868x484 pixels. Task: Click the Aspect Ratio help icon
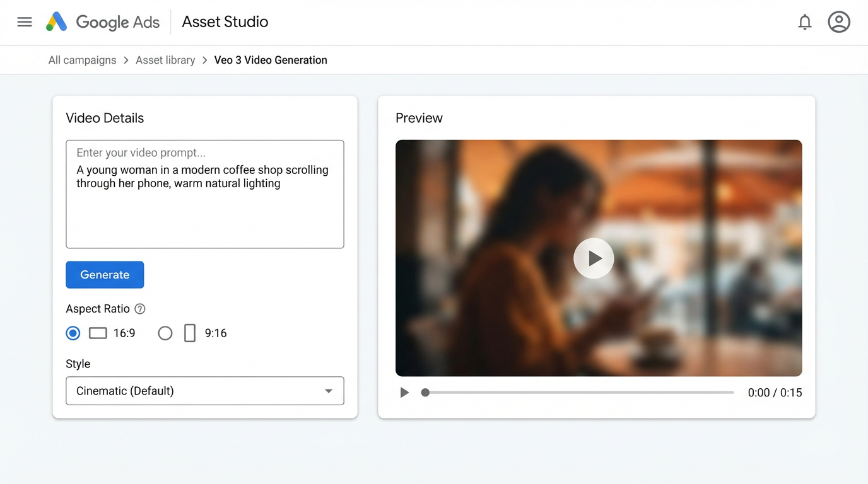pyautogui.click(x=139, y=309)
